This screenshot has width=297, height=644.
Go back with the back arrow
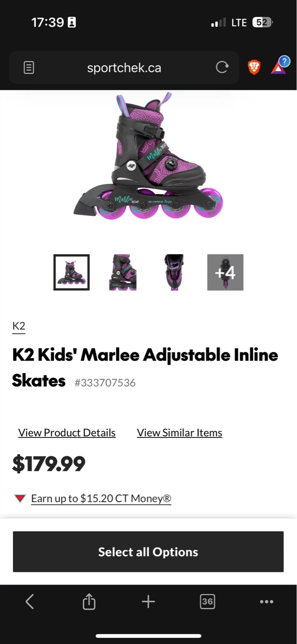point(29,602)
